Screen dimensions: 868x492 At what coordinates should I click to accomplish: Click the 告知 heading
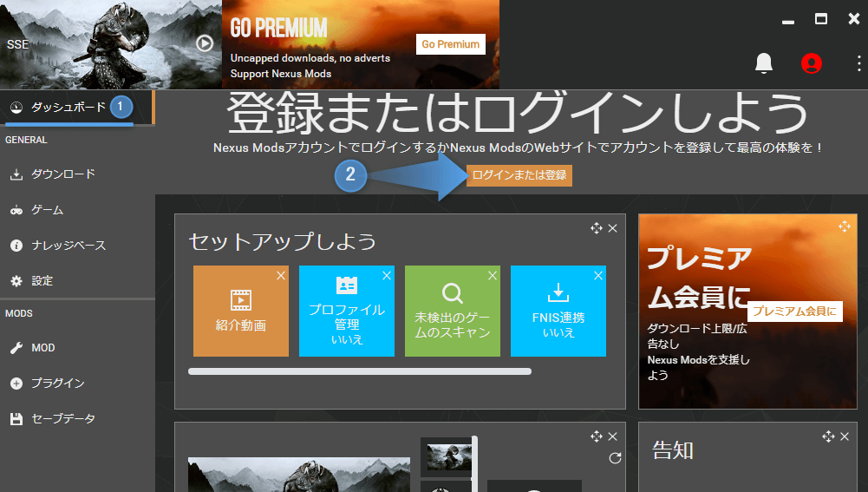tap(673, 450)
